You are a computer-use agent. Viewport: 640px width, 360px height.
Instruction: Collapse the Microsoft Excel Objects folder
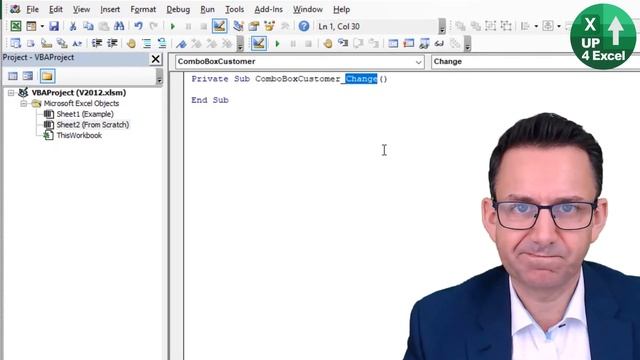click(24, 104)
